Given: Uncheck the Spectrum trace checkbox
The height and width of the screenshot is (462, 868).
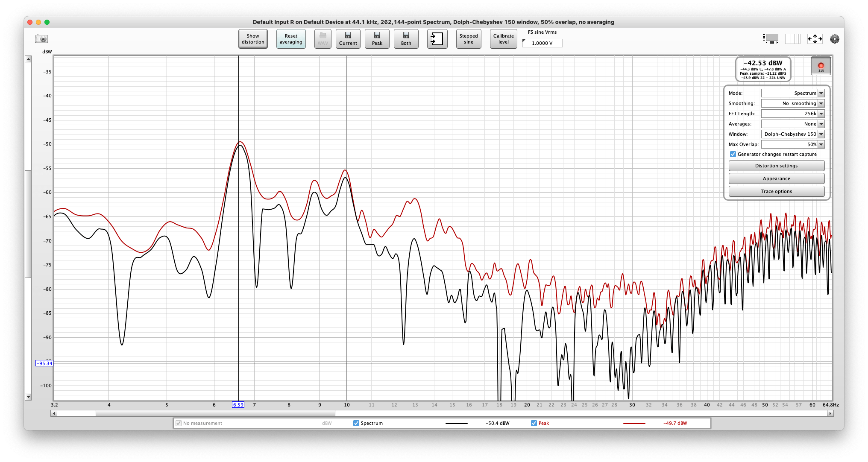Looking at the screenshot, I should click(356, 423).
